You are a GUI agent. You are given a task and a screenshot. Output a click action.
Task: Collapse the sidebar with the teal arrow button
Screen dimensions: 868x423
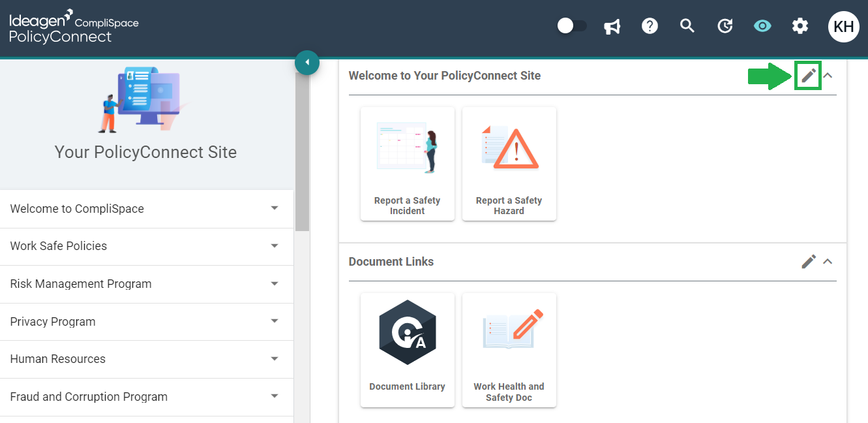click(307, 63)
